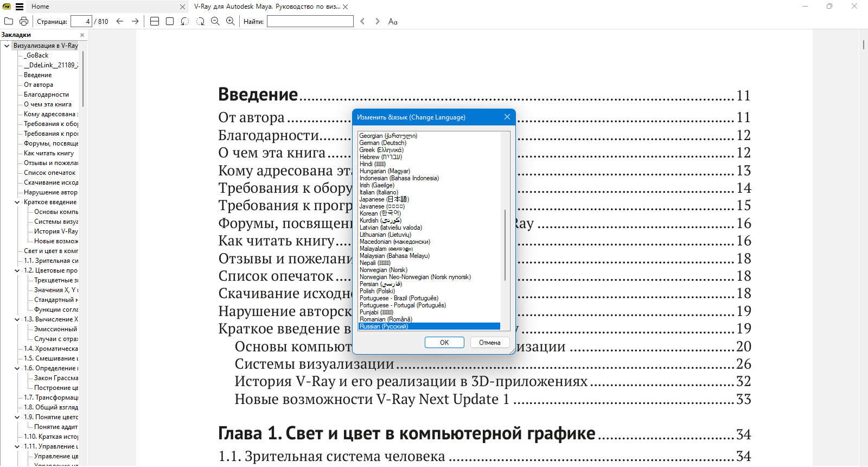Collapse the Визуализация в V-Ray bookmark
Image resolution: width=868 pixels, height=467 pixels.
(7, 46)
